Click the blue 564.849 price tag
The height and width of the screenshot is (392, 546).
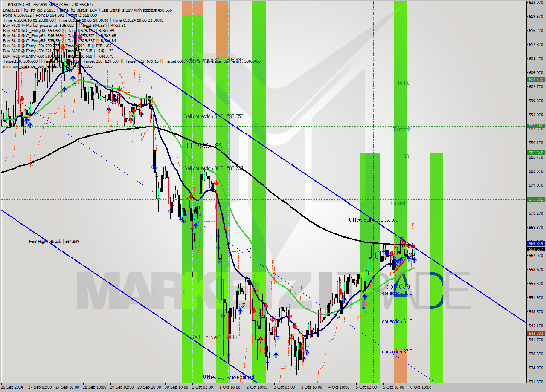[x=536, y=244]
